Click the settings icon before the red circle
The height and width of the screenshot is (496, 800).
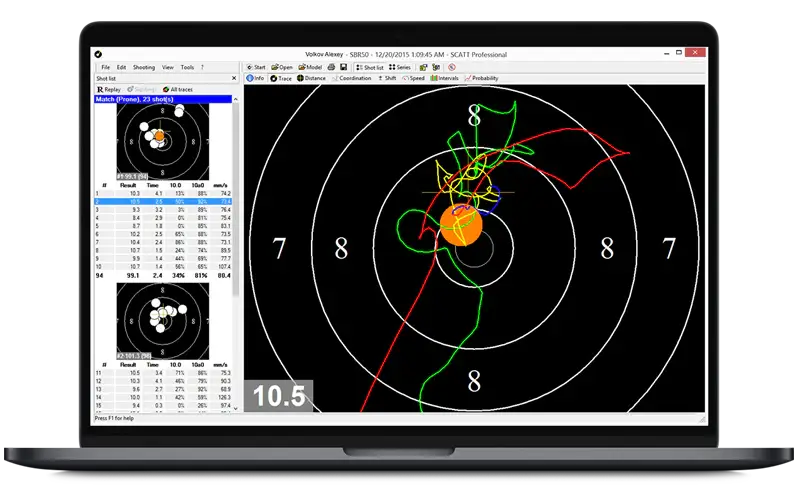point(436,67)
